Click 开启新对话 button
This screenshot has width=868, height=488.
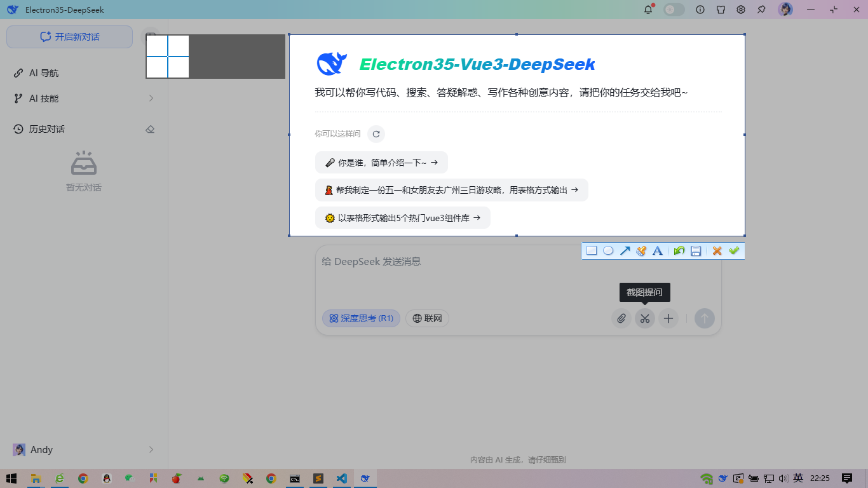click(70, 37)
